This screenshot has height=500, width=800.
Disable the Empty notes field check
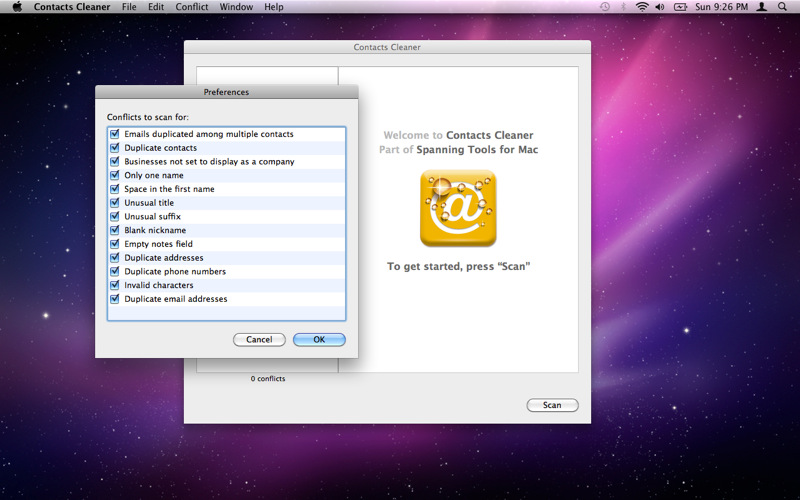(x=114, y=244)
